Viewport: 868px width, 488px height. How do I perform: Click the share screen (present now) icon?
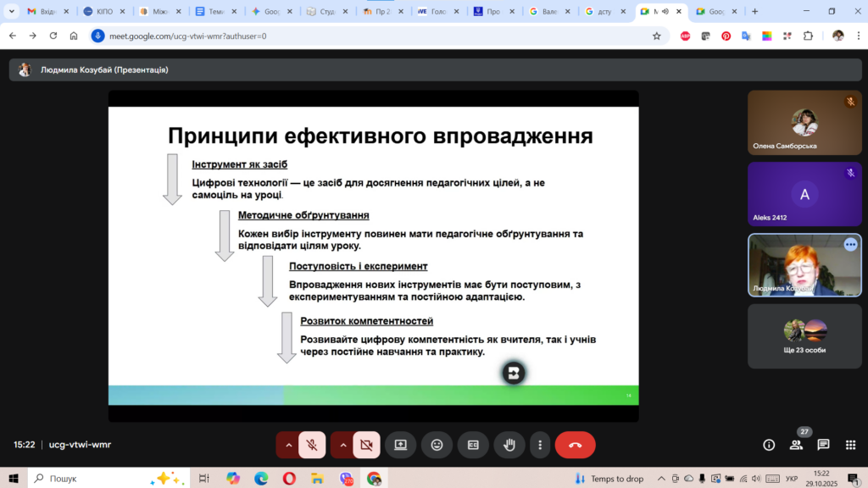400,445
